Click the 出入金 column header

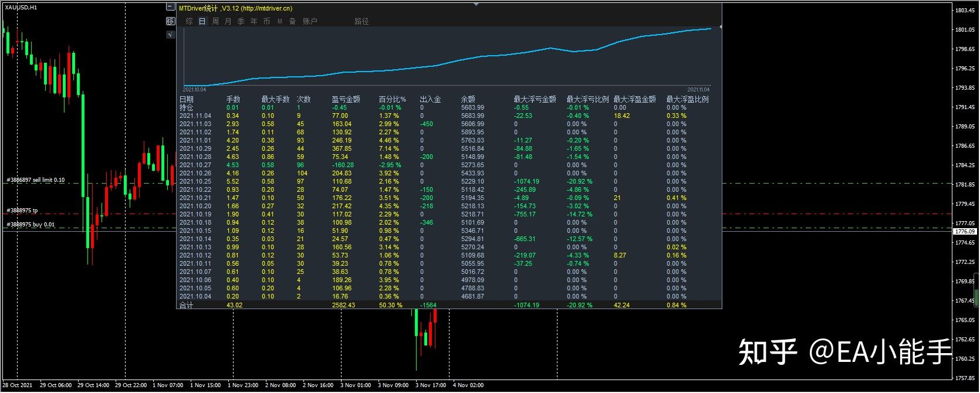tap(430, 99)
